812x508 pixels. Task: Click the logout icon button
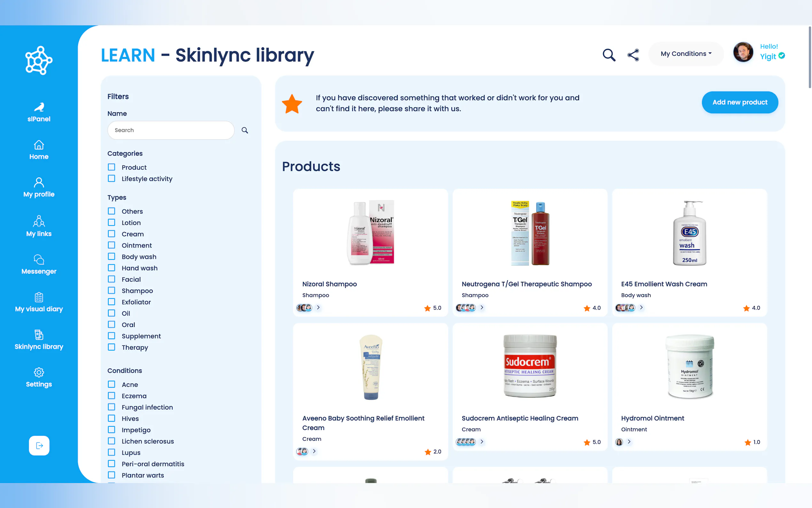click(39, 446)
